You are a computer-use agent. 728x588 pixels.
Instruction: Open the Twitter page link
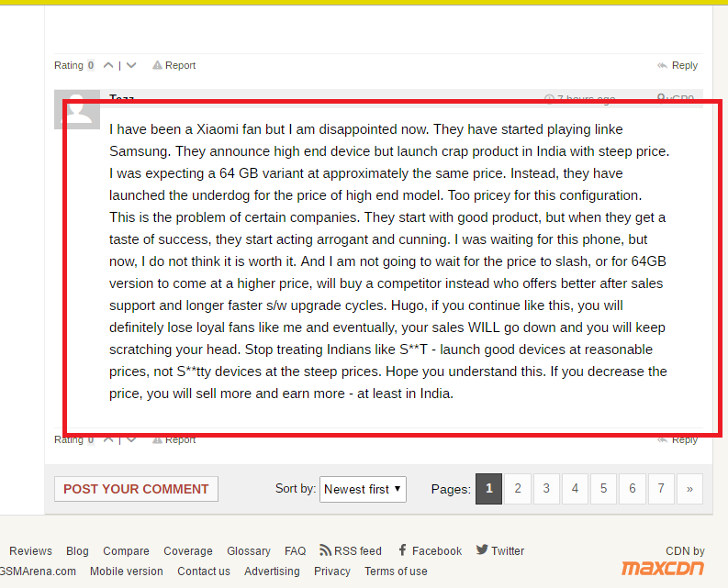[500, 550]
